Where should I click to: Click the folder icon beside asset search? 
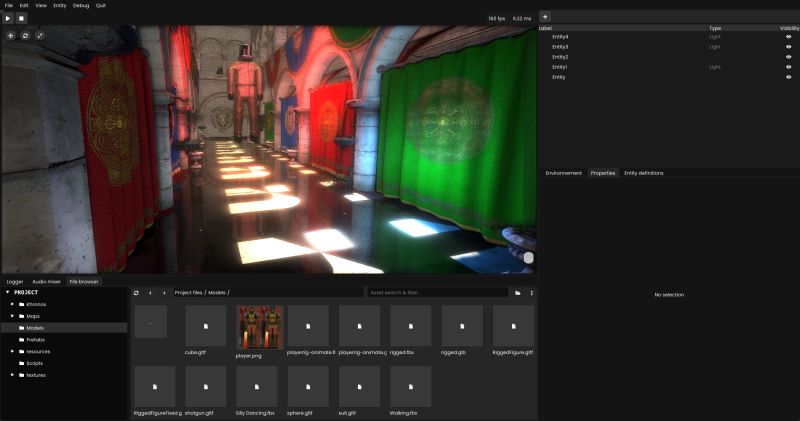click(518, 293)
